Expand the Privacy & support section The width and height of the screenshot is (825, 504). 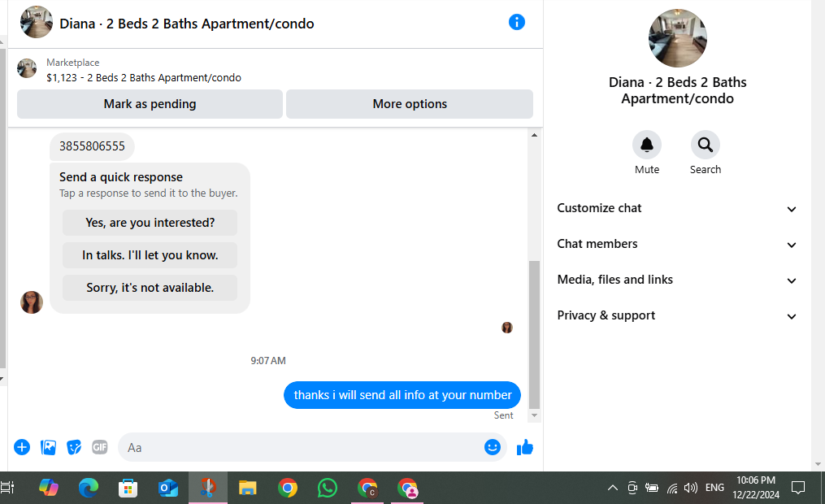click(x=677, y=315)
